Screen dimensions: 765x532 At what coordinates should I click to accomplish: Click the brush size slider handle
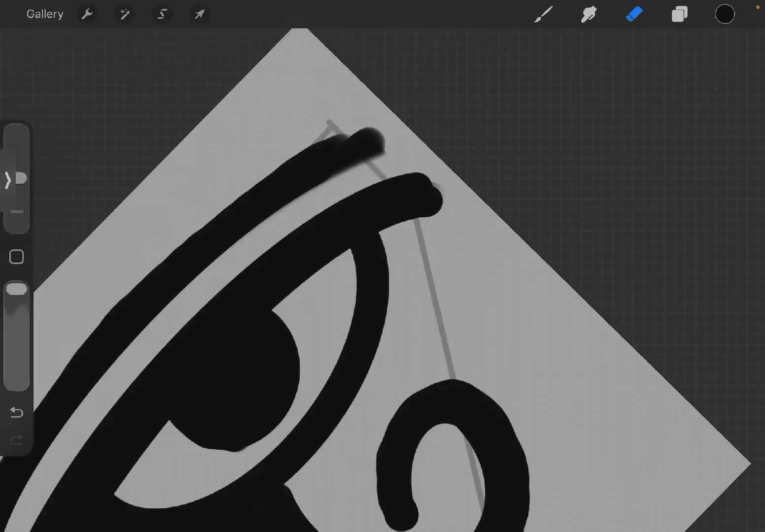pyautogui.click(x=21, y=178)
